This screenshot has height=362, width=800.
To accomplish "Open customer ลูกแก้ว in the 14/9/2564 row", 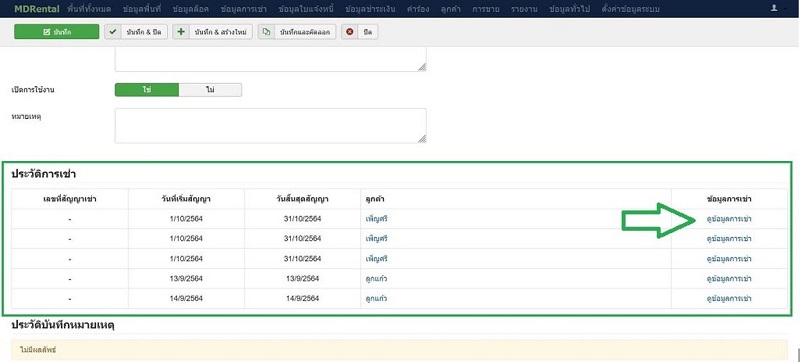I will pyautogui.click(x=377, y=298).
